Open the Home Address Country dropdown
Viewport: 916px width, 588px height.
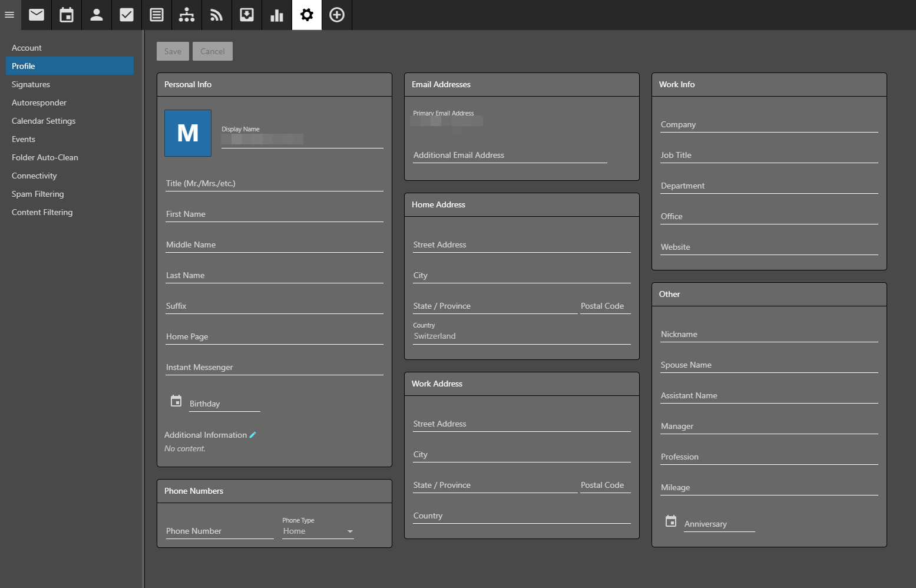pyautogui.click(x=521, y=336)
